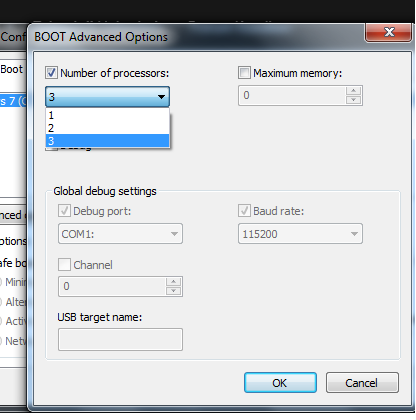
Task: Open the COM1: debug port dropdown
Action: [x=120, y=234]
